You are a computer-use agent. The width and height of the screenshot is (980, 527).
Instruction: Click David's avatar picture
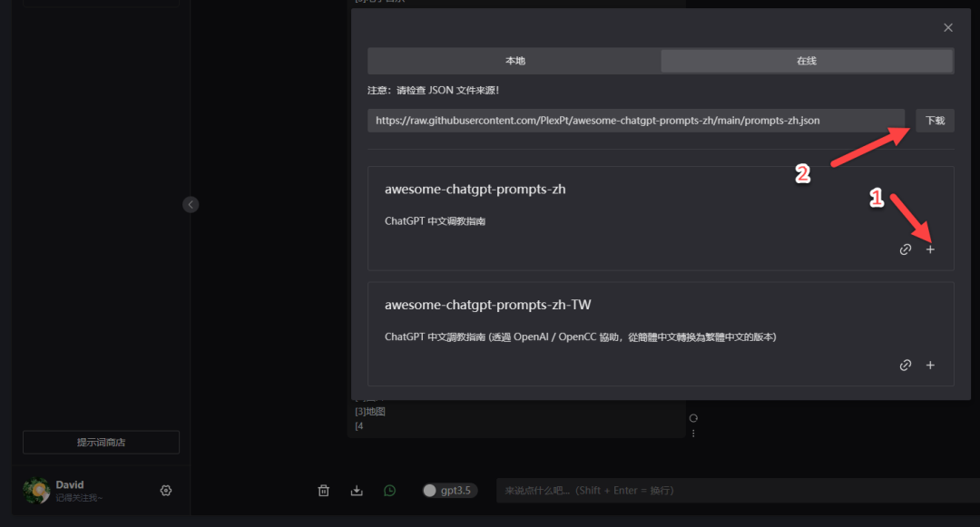[x=36, y=490]
